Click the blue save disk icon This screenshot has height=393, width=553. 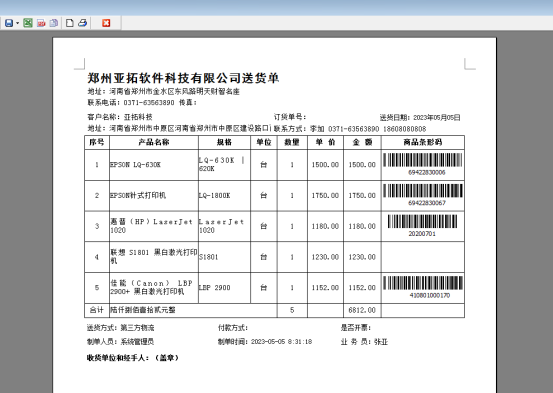click(9, 23)
